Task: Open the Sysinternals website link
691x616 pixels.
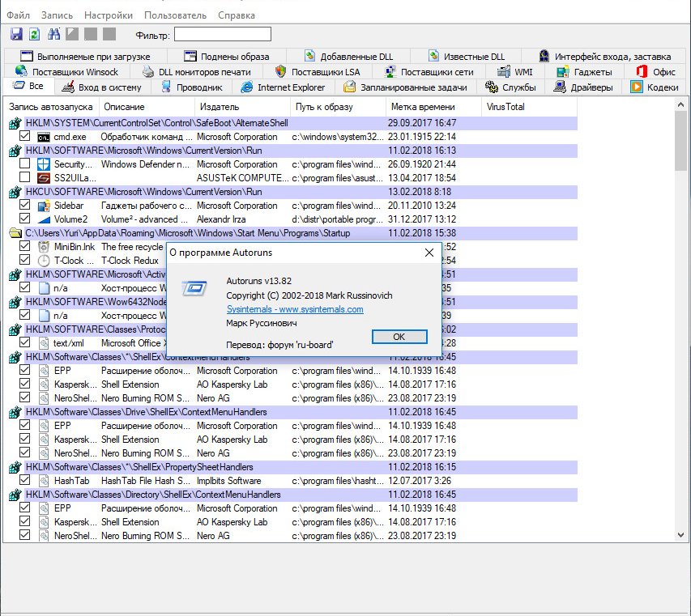Action: 295,309
